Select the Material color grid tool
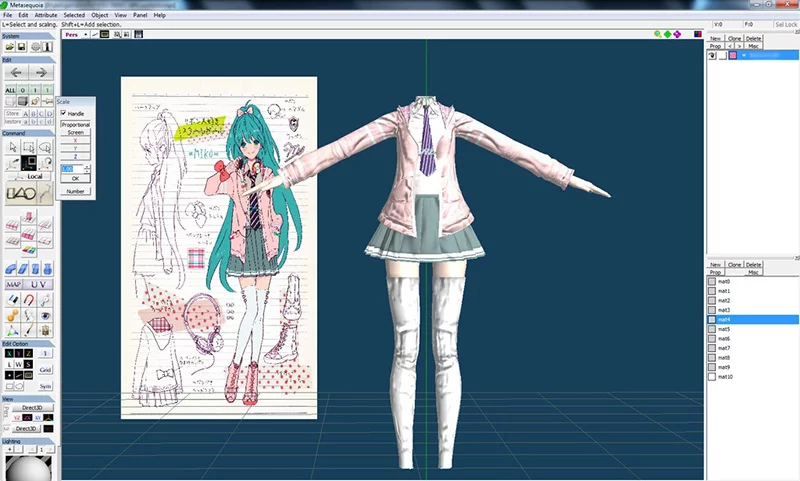 click(29, 250)
